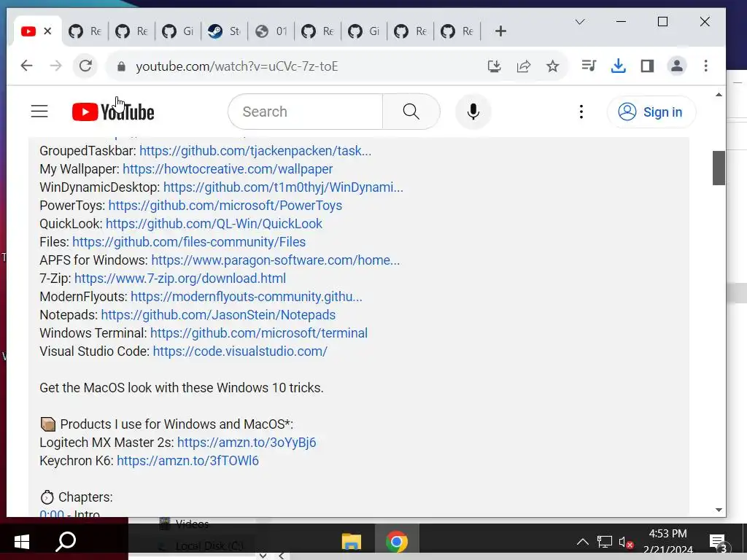Search with your voice microphone button

point(473,112)
